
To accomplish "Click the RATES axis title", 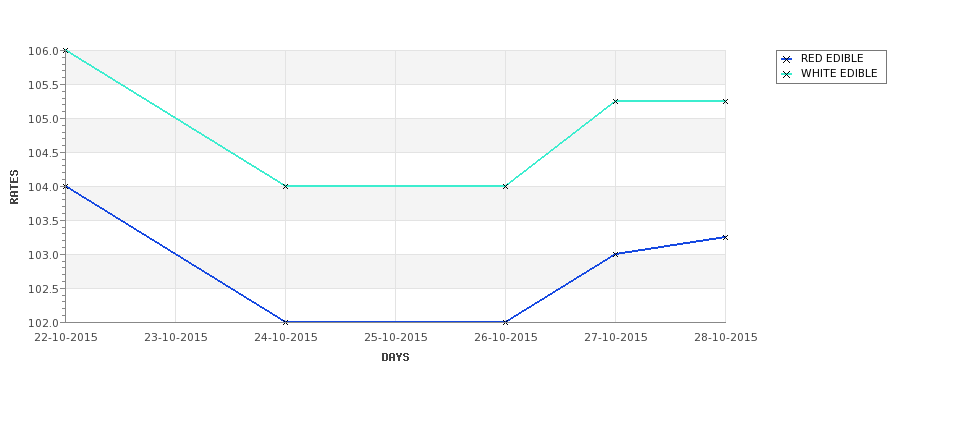I will tap(14, 187).
